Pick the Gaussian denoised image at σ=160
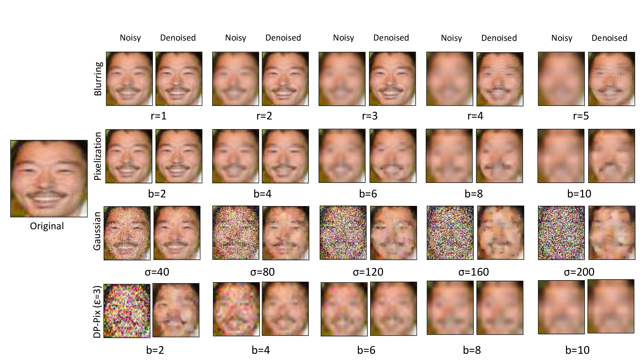Image resolution: width=644 pixels, height=362 pixels. 501,233
